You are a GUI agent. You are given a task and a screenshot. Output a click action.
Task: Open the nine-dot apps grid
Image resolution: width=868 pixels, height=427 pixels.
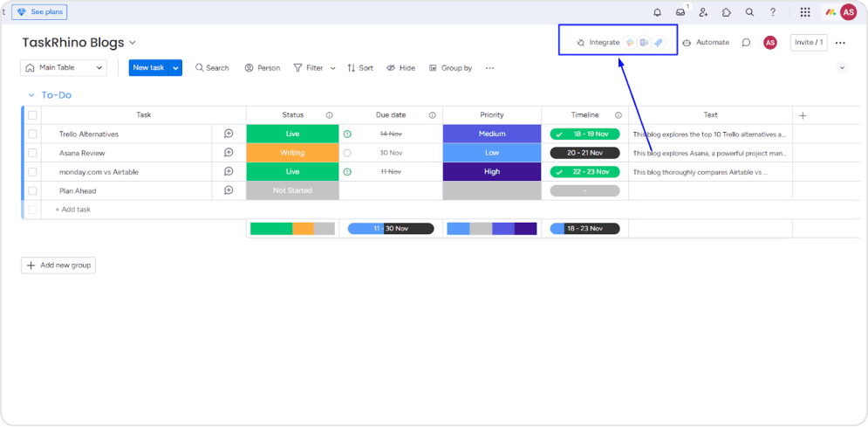(x=805, y=12)
